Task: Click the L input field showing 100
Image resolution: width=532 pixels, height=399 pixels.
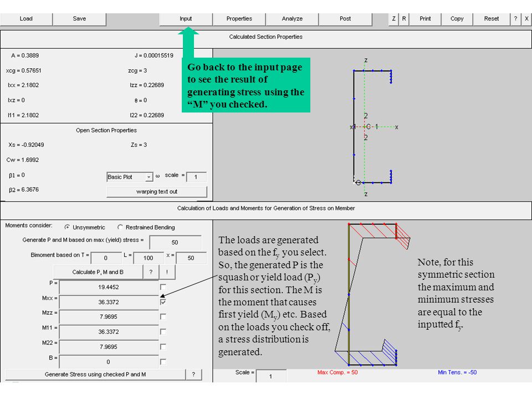Action: point(149,258)
